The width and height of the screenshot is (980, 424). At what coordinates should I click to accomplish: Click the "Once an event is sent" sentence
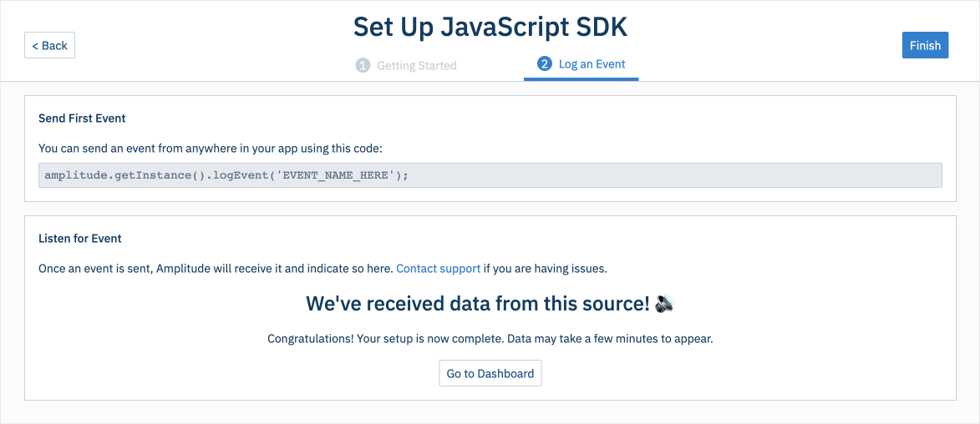coord(216,269)
